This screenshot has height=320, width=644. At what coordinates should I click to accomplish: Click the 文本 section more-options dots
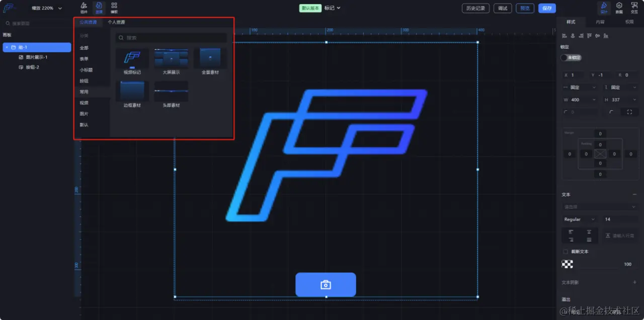pos(634,195)
